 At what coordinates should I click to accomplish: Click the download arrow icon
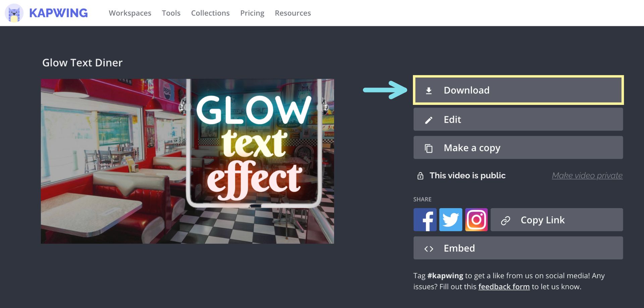click(x=429, y=90)
